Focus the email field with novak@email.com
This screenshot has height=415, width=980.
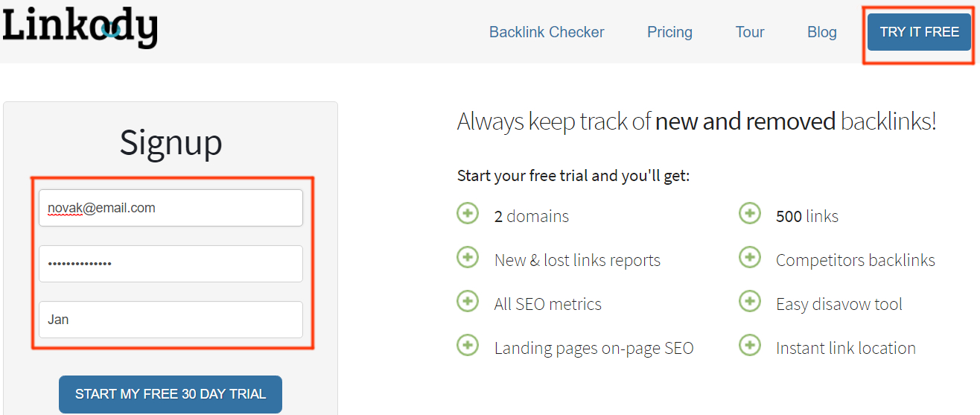171,208
